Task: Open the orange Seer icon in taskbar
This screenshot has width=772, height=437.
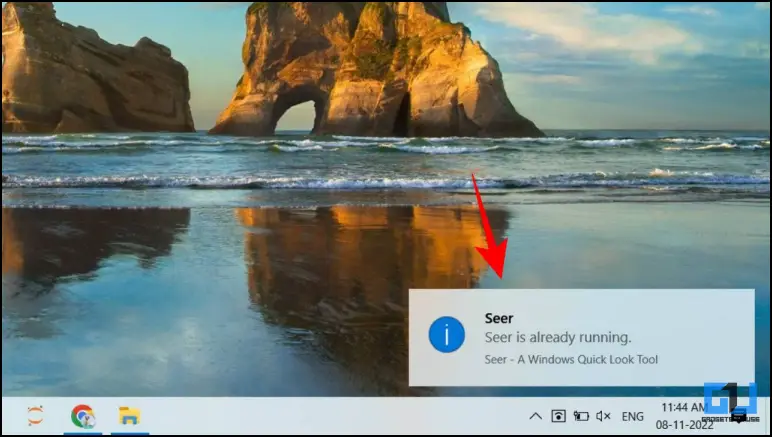Action: pyautogui.click(x=35, y=416)
